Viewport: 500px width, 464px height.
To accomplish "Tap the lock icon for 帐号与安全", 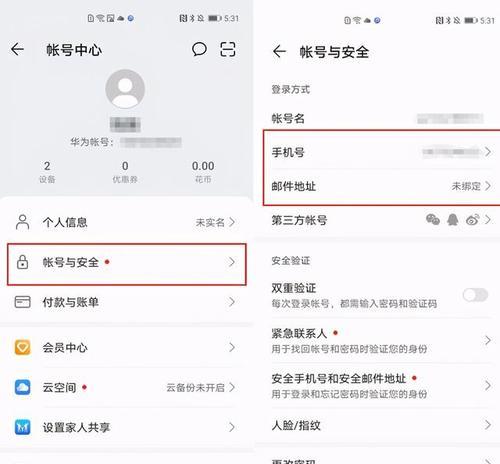I will point(22,262).
